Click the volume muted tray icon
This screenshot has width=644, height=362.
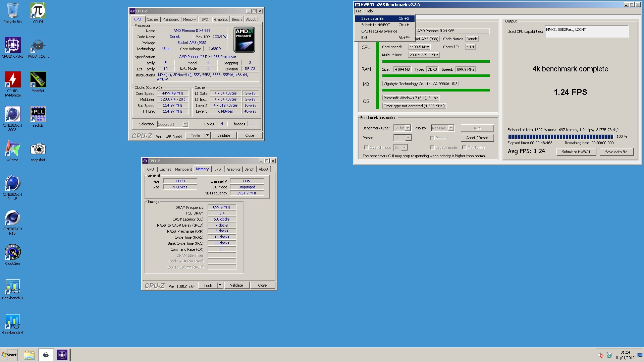(600, 355)
